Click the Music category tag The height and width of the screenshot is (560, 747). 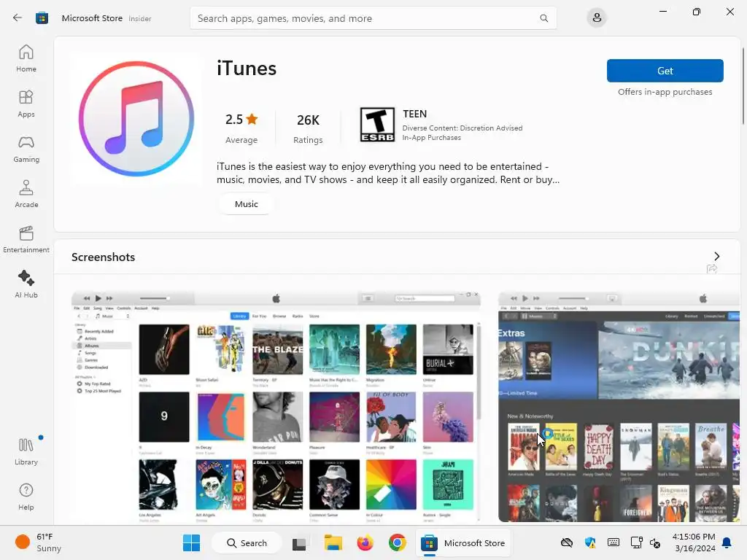coord(247,204)
